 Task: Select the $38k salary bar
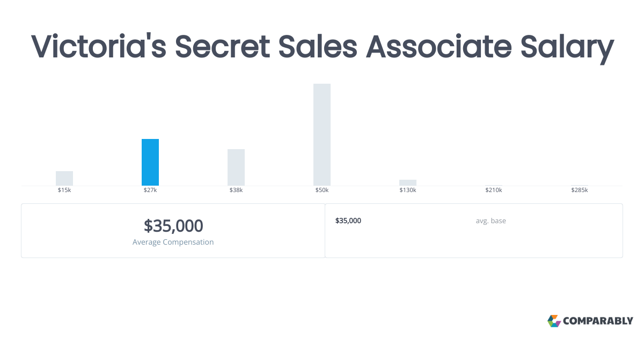(236, 167)
